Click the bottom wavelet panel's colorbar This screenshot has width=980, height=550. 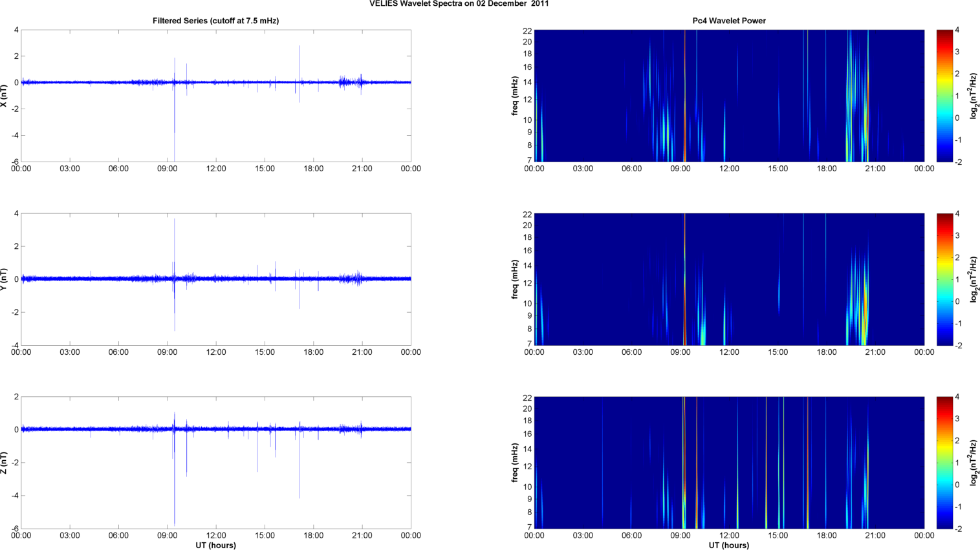click(944, 463)
